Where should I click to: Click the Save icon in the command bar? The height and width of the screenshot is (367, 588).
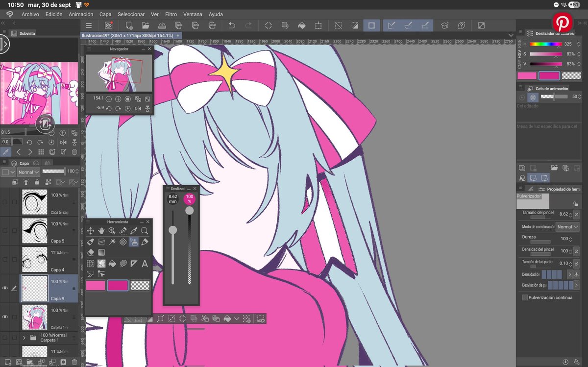point(162,25)
